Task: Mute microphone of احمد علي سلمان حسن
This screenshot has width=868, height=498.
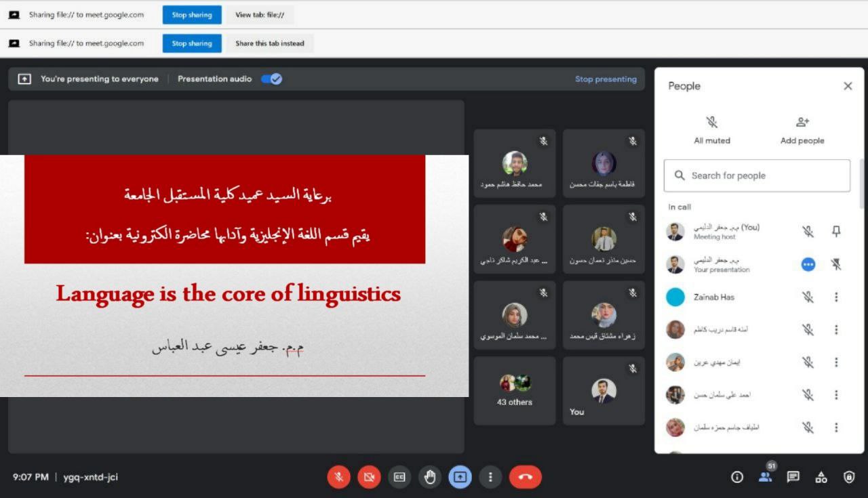Action: point(808,394)
